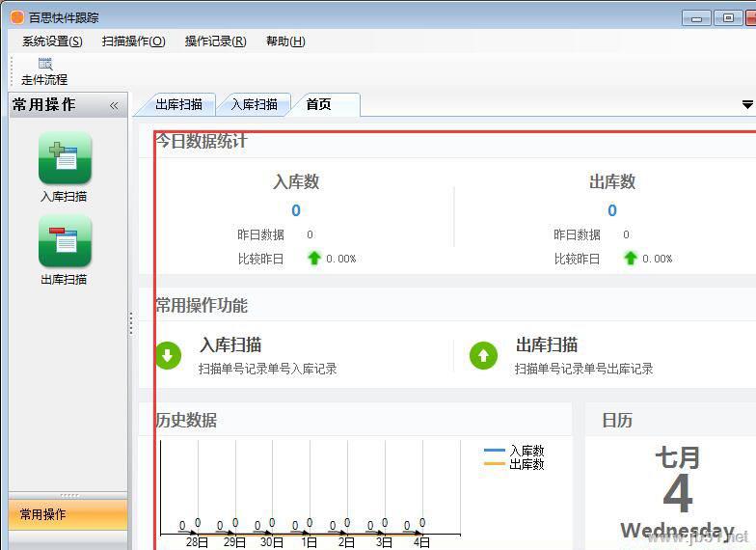The image size is (756, 550).
Task: Switch to the 入库扫描 tab
Action: click(255, 104)
